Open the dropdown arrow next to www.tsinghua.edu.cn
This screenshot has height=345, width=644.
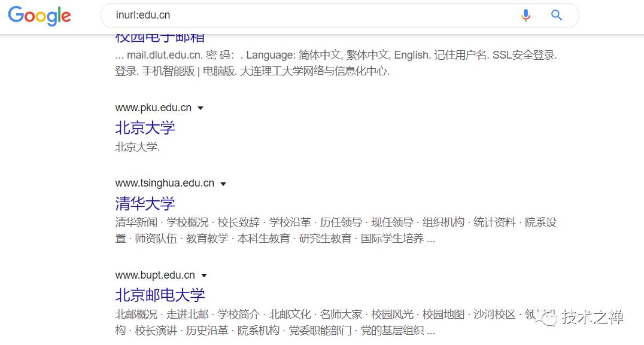pyautogui.click(x=222, y=183)
